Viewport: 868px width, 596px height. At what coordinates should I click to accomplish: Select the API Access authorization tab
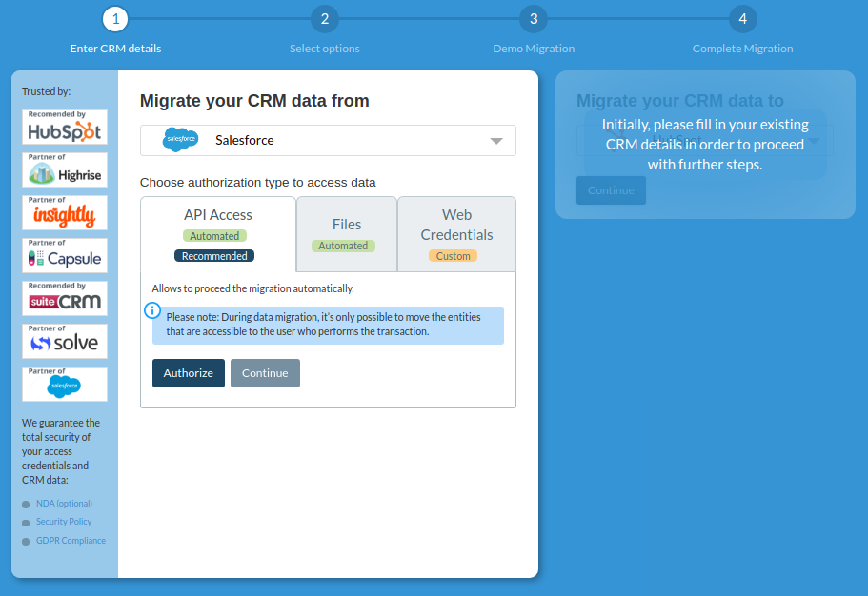tap(218, 234)
